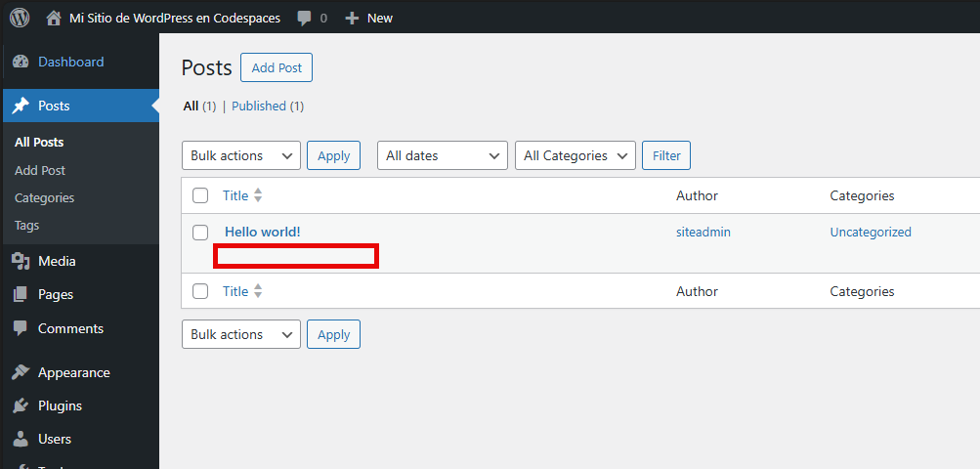The height and width of the screenshot is (469, 980).
Task: Tick the checkbox beside Hello world! post
Action: pos(200,233)
